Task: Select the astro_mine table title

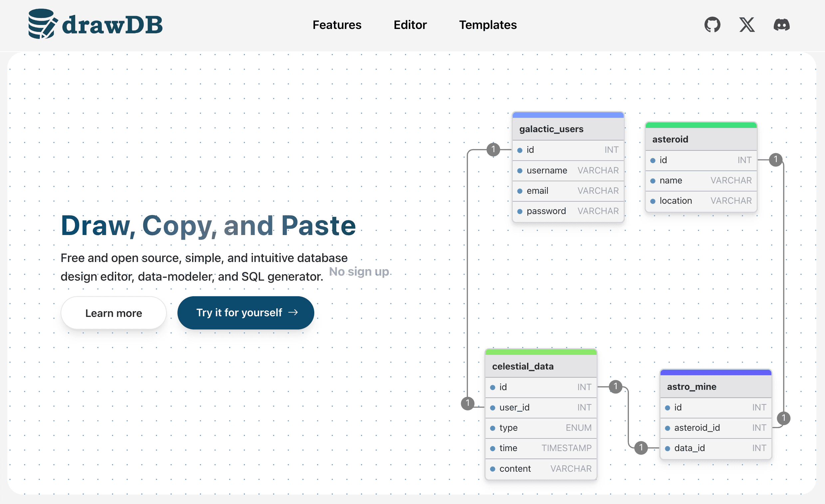Action: 691,386
